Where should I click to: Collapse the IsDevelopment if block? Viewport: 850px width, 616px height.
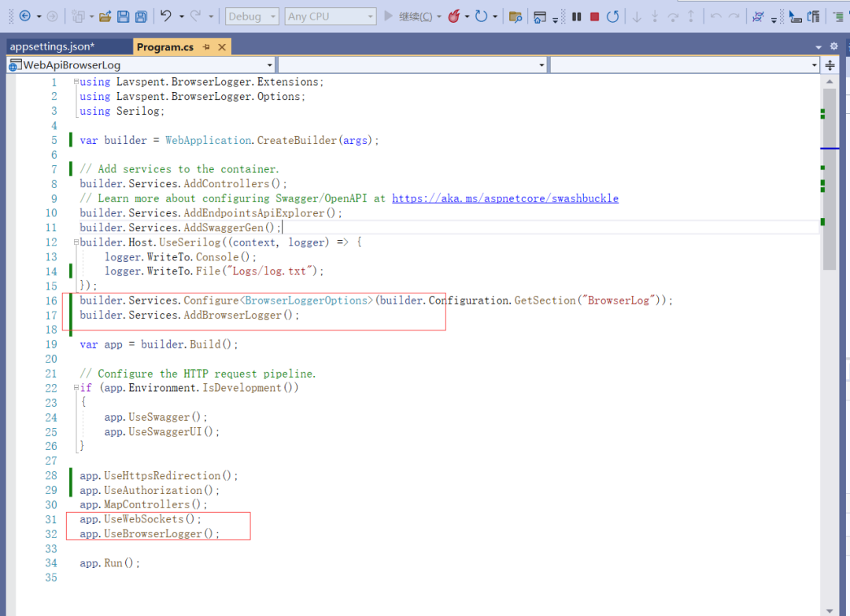tap(76, 388)
